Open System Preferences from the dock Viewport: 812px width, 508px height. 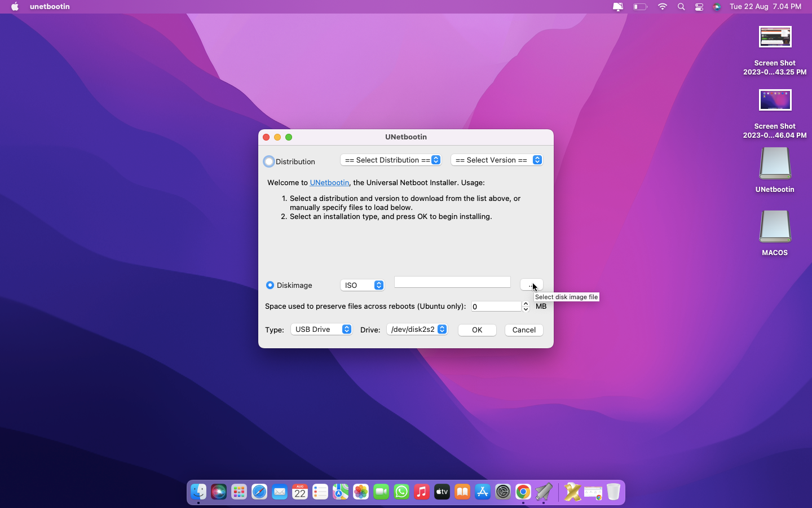tap(502, 492)
